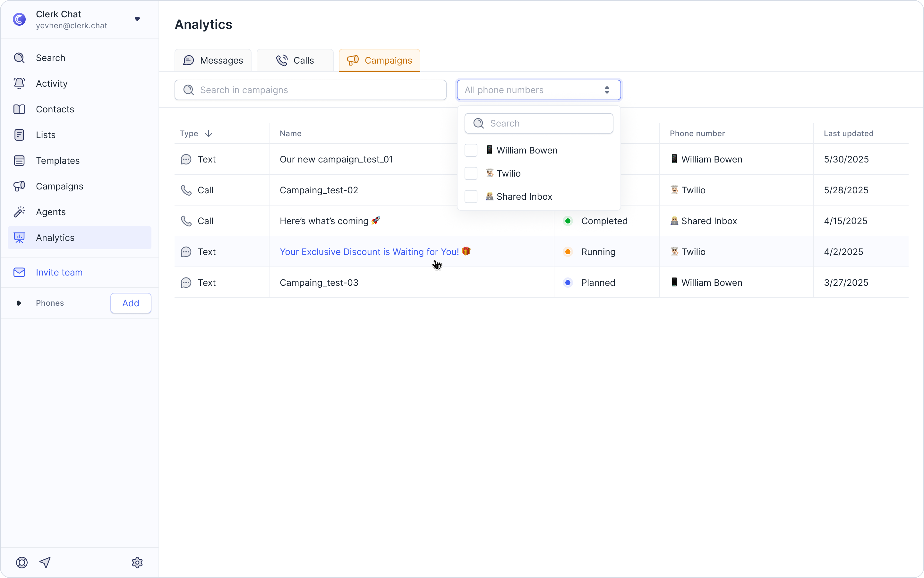Click the Campaigns tab megaphone icon
This screenshot has width=924, height=578.
coord(353,60)
